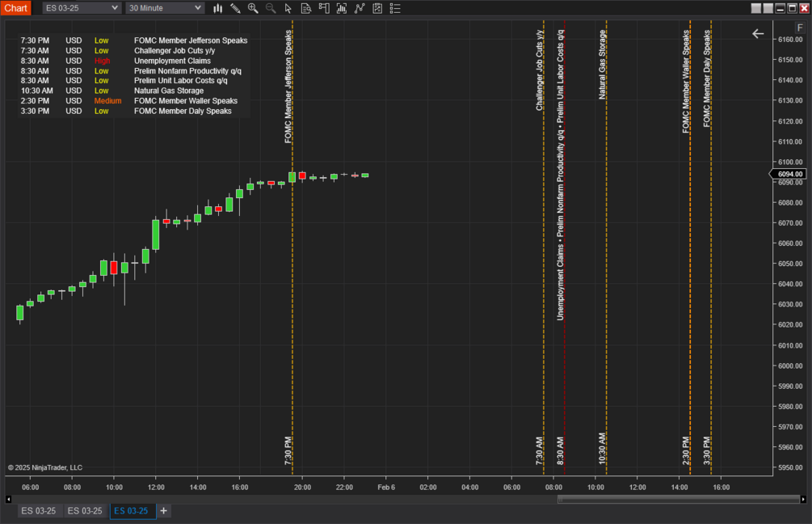The width and height of the screenshot is (812, 524).
Task: Open the Chart Trader panel icon
Action: pyautogui.click(x=324, y=8)
